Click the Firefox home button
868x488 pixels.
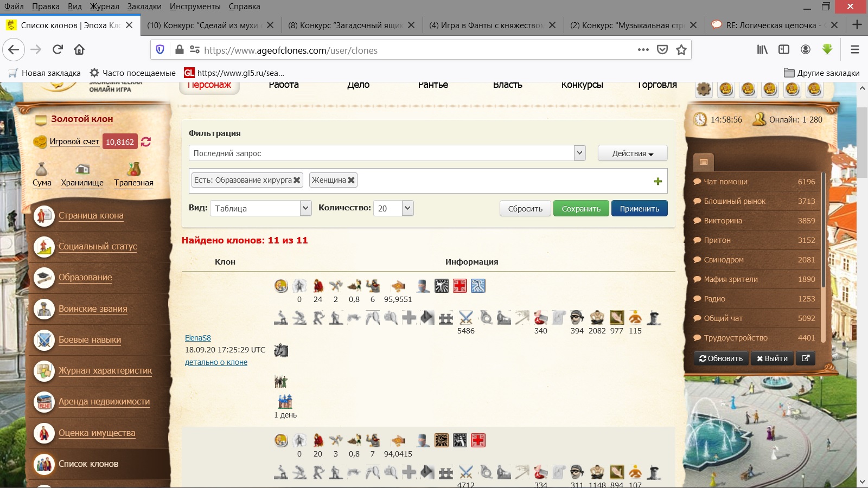tap(79, 50)
